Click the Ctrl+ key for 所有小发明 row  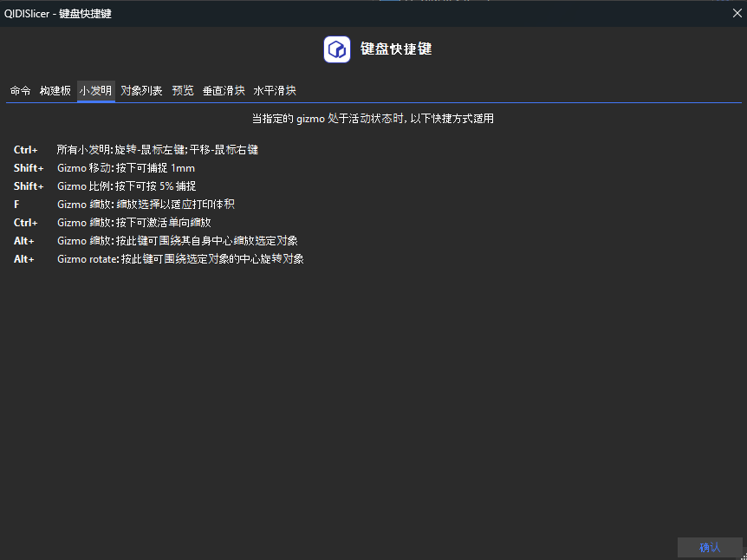(26, 150)
